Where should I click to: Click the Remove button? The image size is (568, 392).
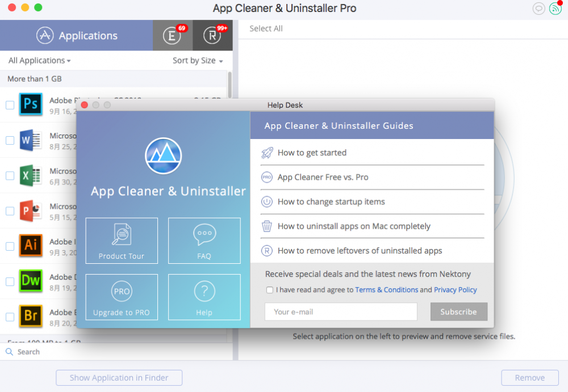pos(529,378)
